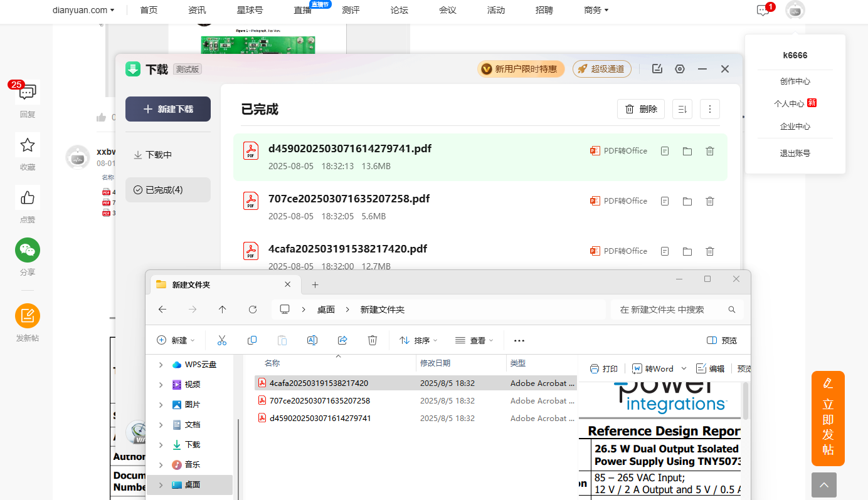Click the WeChat share icon in left sidebar
The image size is (868, 500).
28,250
